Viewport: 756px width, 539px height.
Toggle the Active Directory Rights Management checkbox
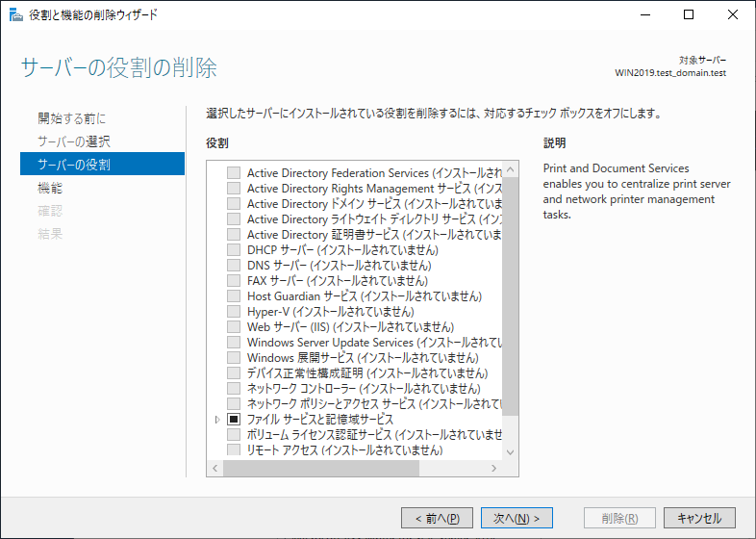point(234,189)
